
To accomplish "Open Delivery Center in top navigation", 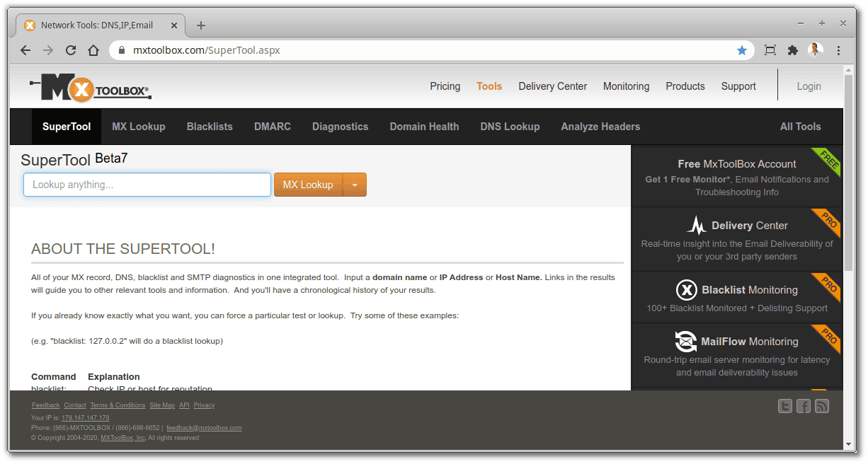I will [x=553, y=86].
